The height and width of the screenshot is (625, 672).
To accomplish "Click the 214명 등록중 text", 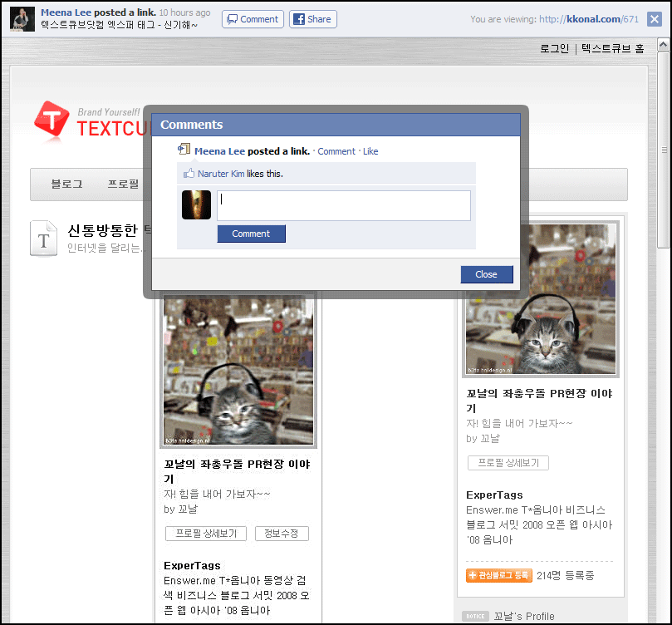I will tap(566, 575).
